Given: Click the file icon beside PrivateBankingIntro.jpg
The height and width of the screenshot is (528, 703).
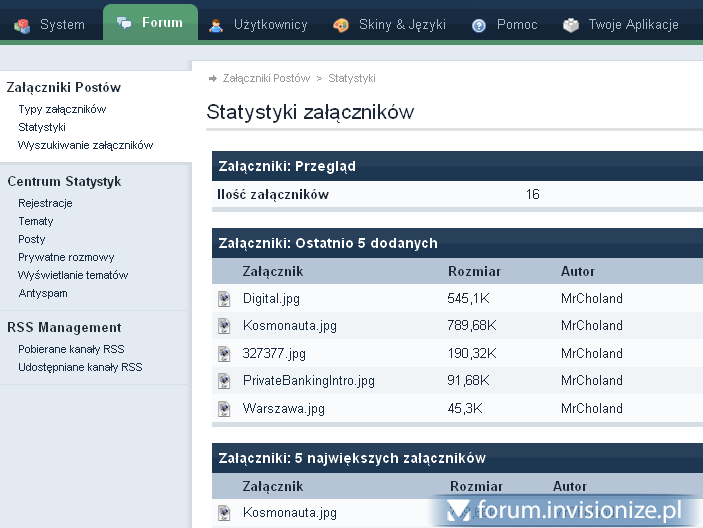Looking at the screenshot, I should tap(224, 381).
